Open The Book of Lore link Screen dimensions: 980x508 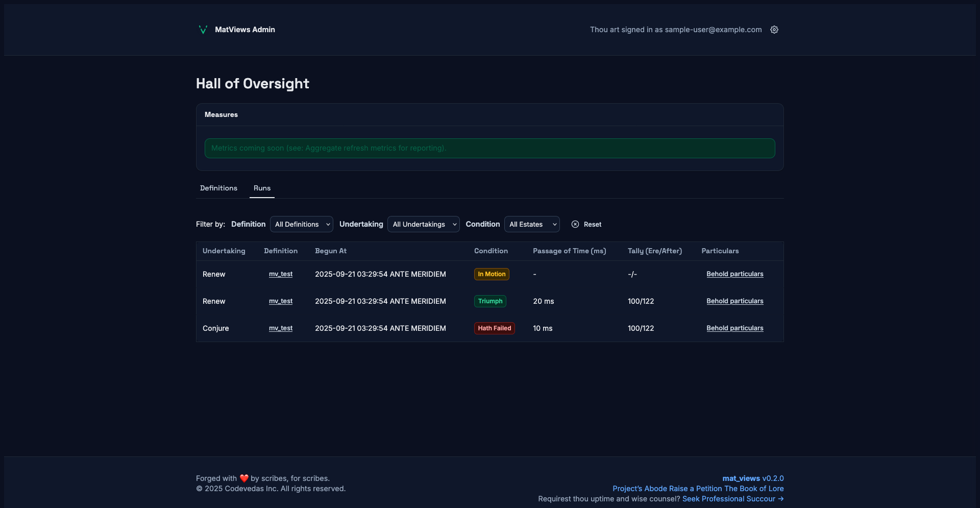coord(754,489)
